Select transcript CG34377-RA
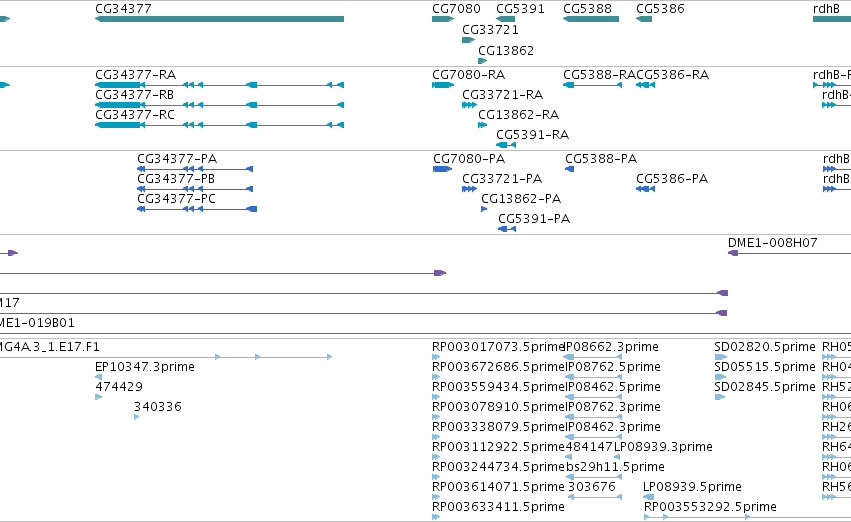 tap(219, 85)
